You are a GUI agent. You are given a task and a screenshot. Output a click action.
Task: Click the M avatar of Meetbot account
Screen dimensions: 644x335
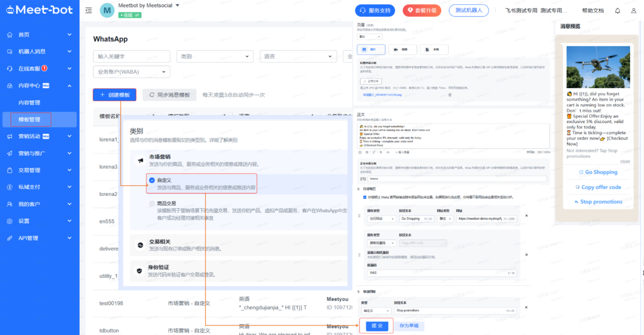[x=107, y=10]
